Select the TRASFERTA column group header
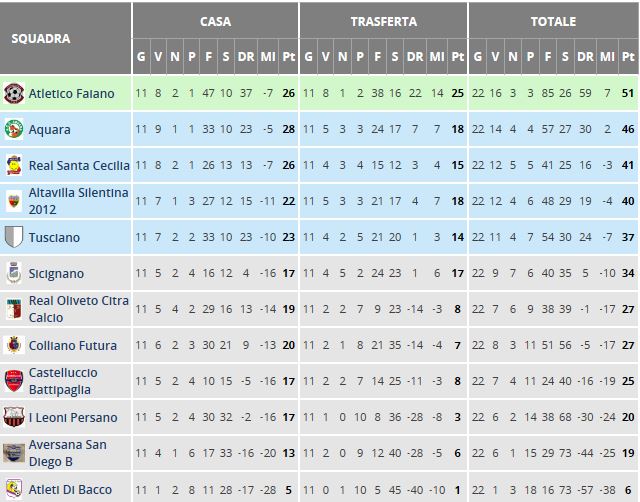The image size is (640, 502). (384, 21)
